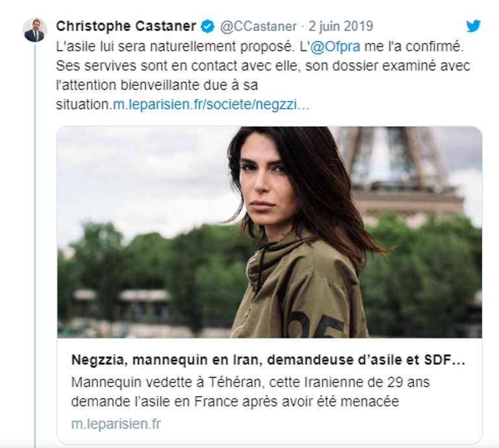Click the Twitter bird logo icon
The width and height of the screenshot is (499, 448).
tap(473, 26)
